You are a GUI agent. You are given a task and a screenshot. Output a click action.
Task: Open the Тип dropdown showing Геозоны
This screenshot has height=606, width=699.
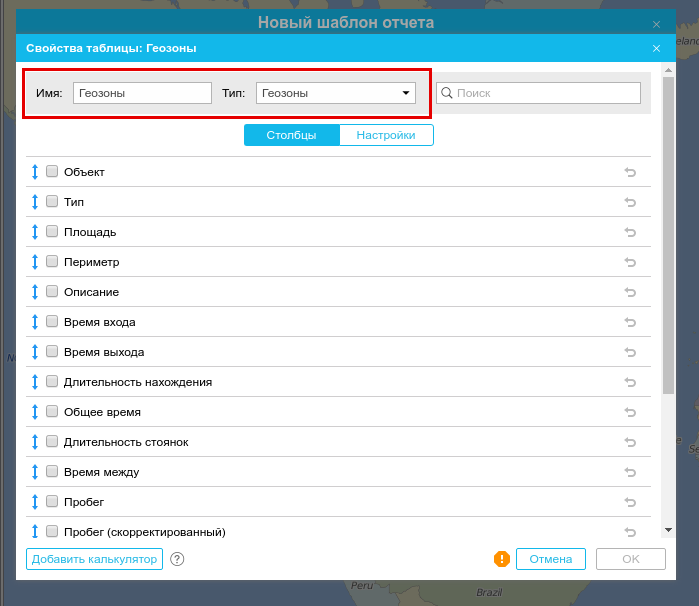[336, 93]
